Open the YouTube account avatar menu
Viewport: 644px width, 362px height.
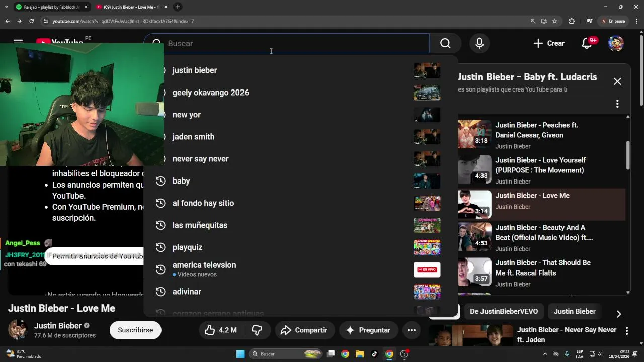coord(616,43)
